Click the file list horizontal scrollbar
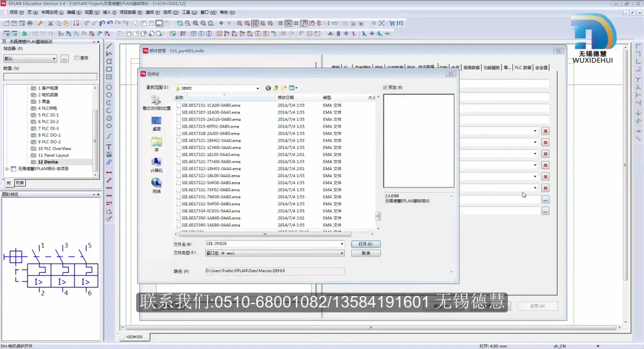The height and width of the screenshot is (349, 644). 265,234
